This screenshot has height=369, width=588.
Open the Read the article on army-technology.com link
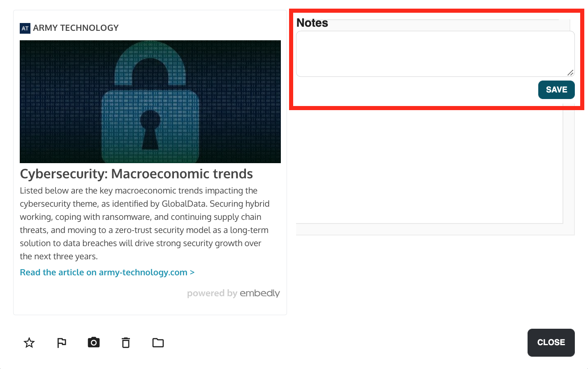pos(104,272)
